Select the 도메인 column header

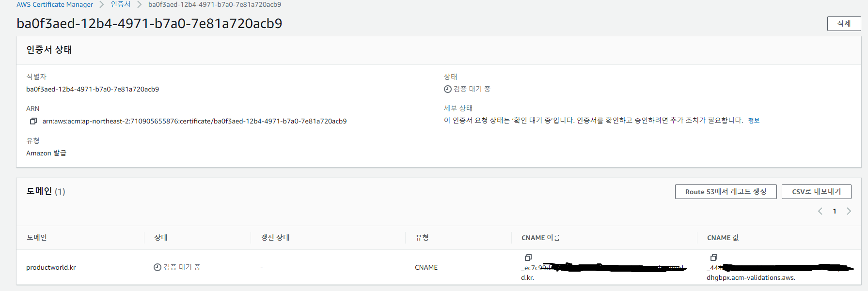point(37,238)
